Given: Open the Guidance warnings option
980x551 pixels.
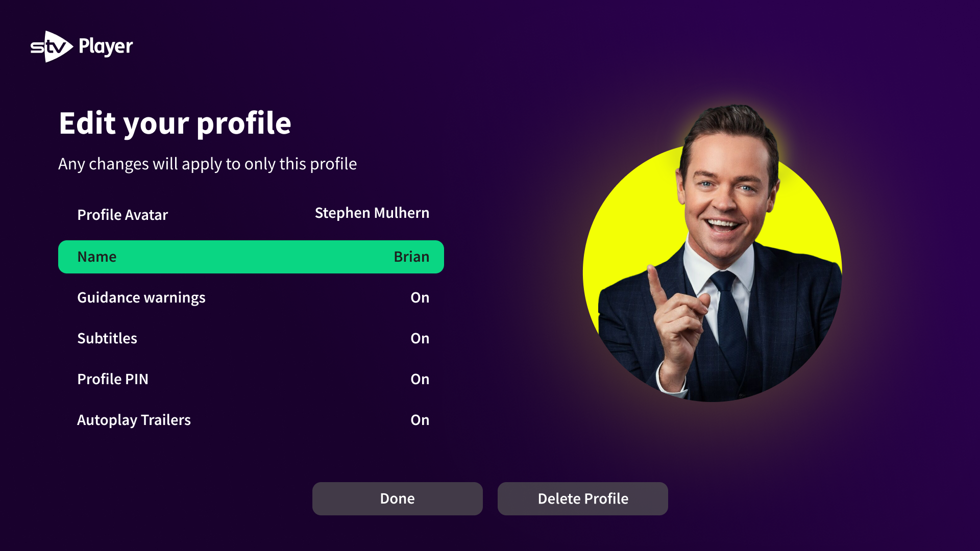Looking at the screenshot, I should tap(251, 297).
